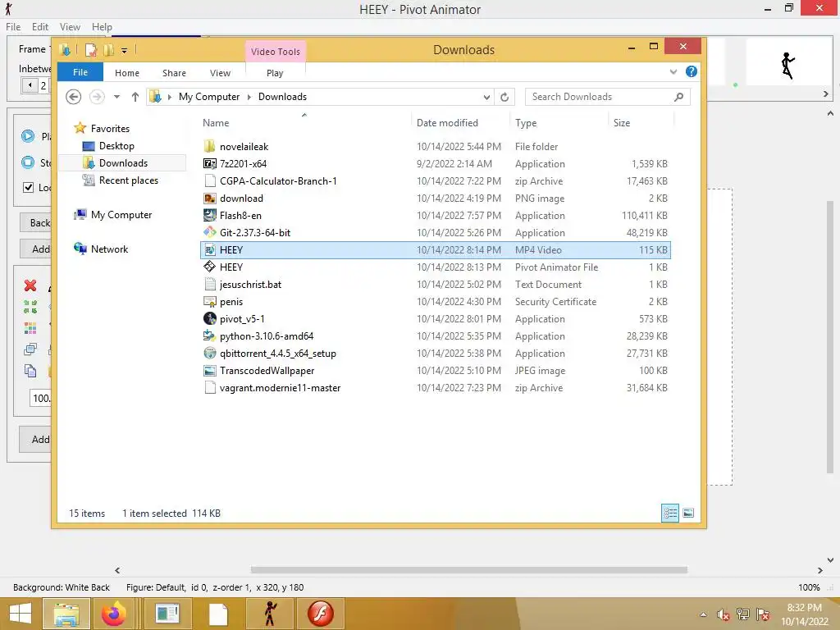This screenshot has height=630, width=840.
Task: Click the Security Certificate file icon
Action: tap(209, 302)
